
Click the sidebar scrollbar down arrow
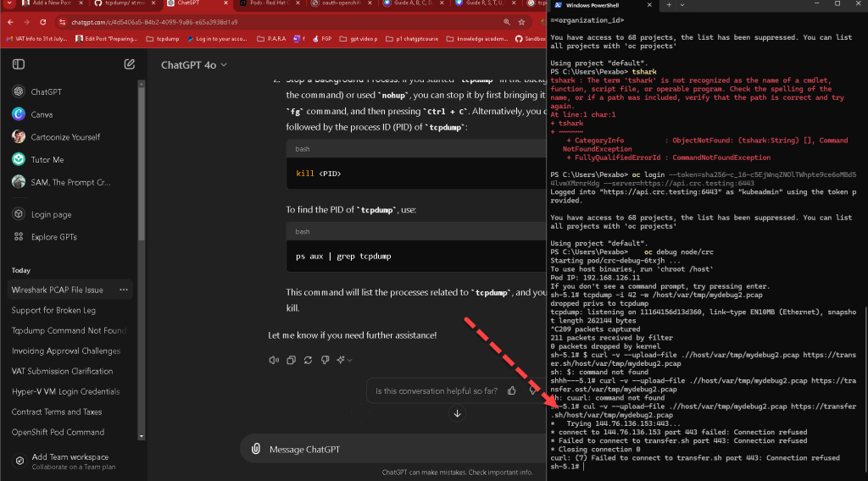(142, 436)
